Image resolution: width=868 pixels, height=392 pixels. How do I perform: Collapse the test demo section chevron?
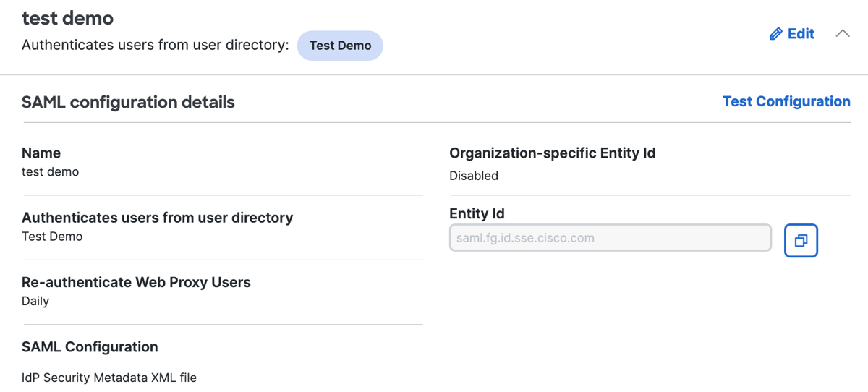843,33
